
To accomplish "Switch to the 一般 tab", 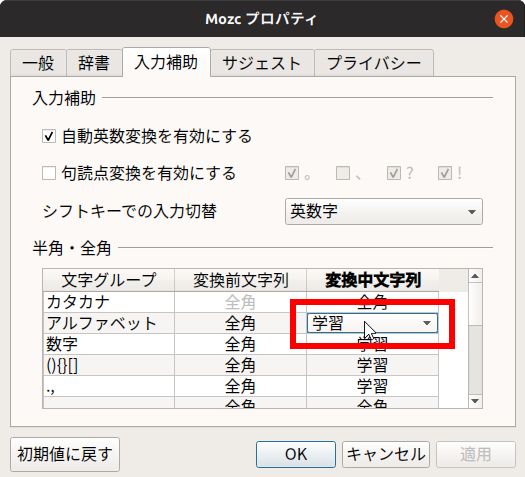I will (38, 63).
